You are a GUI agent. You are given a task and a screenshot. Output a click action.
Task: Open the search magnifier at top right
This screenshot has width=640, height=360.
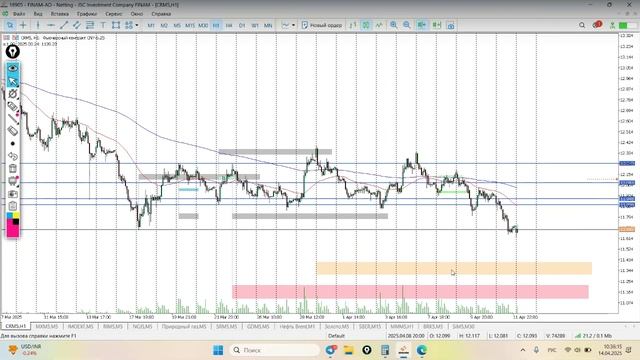(582, 25)
